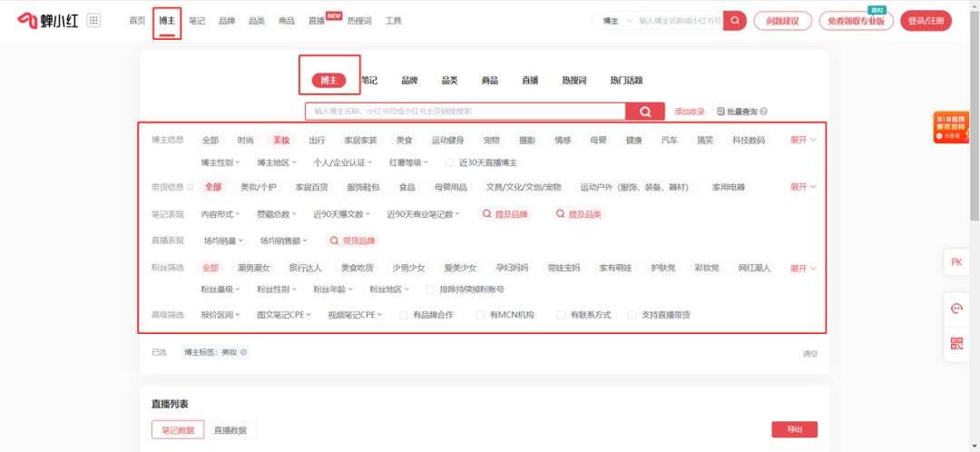This screenshot has width=980, height=452.
Task: Focus the 博主名称 search input field
Action: 465,112
